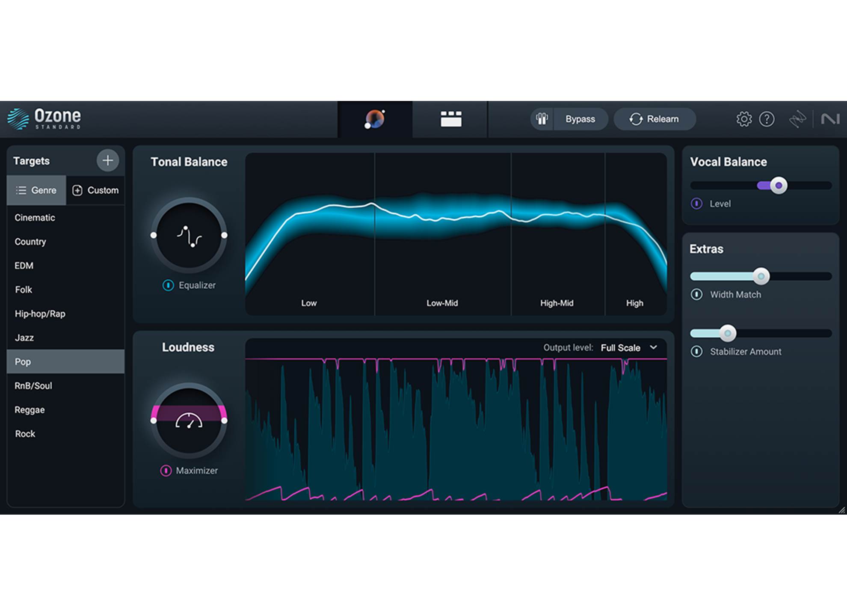Image resolution: width=847 pixels, height=616 pixels.
Task: Open the help question mark icon
Action: click(x=767, y=119)
